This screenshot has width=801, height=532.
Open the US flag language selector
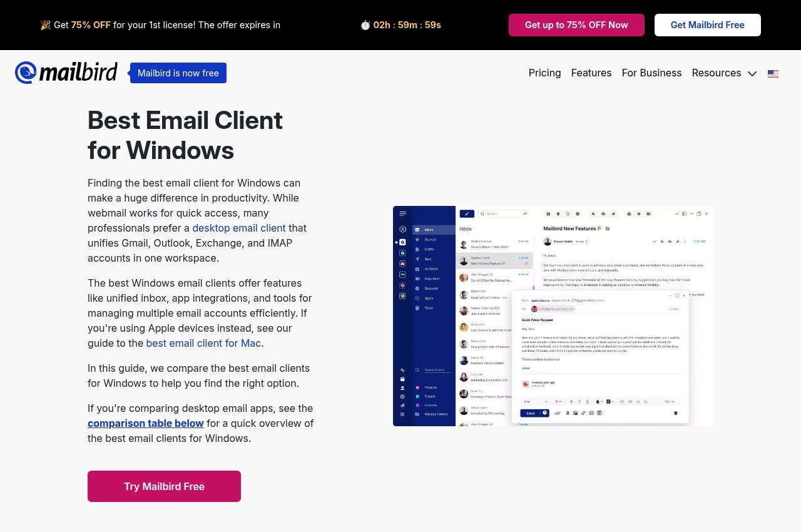(773, 73)
